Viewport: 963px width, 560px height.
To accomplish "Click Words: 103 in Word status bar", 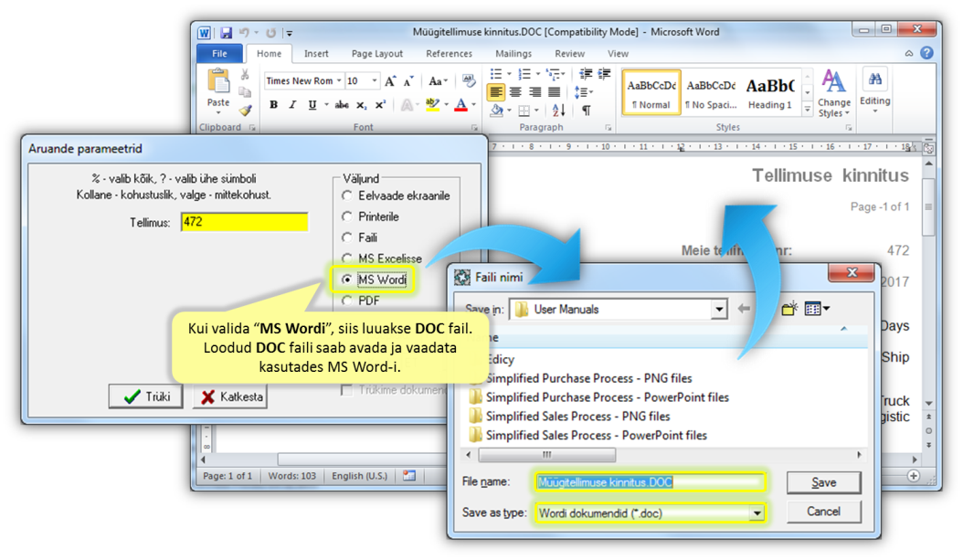I will tap(291, 476).
